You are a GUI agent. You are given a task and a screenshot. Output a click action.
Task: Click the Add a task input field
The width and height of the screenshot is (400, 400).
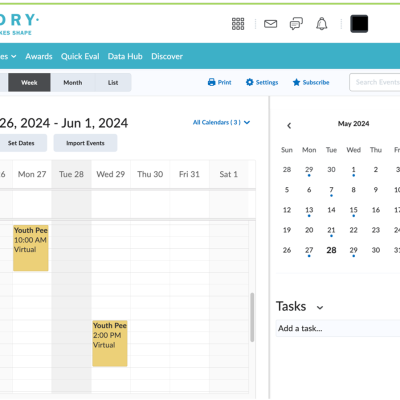[338, 328]
